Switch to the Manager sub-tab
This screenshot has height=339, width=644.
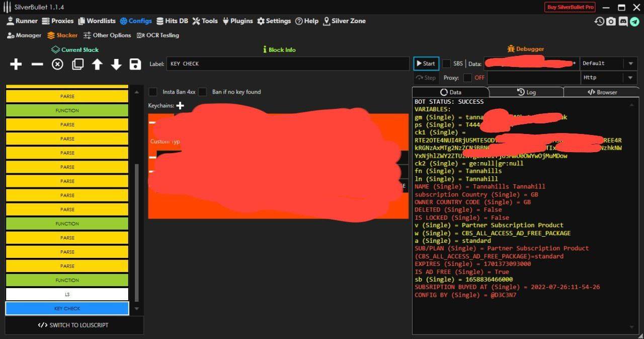tap(24, 35)
